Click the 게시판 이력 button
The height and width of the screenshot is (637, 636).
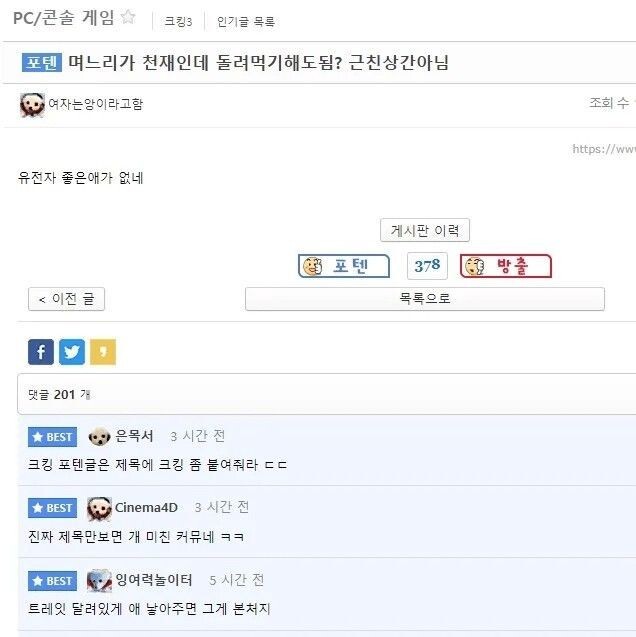[425, 230]
